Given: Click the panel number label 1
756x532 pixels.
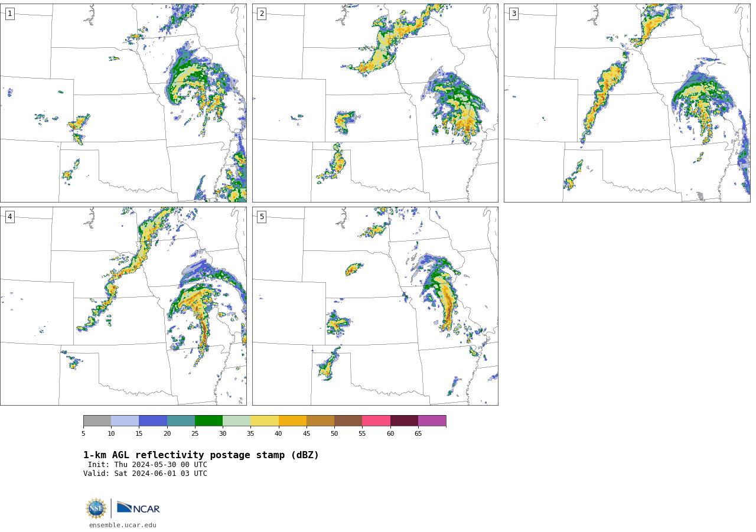Looking at the screenshot, I should 9,14.
